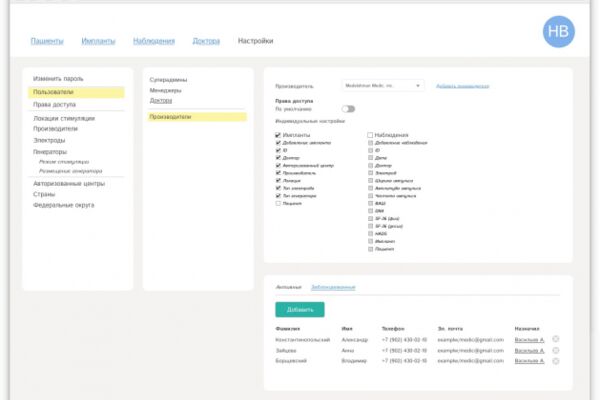Go to the Пациенты page
Viewport: 600px width, 400px height.
tap(47, 41)
